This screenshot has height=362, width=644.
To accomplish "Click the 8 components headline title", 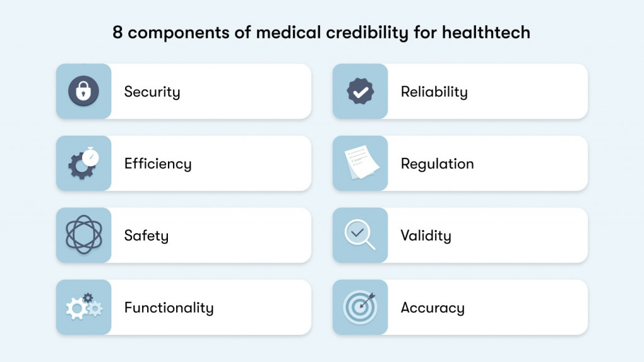I will pos(321,33).
